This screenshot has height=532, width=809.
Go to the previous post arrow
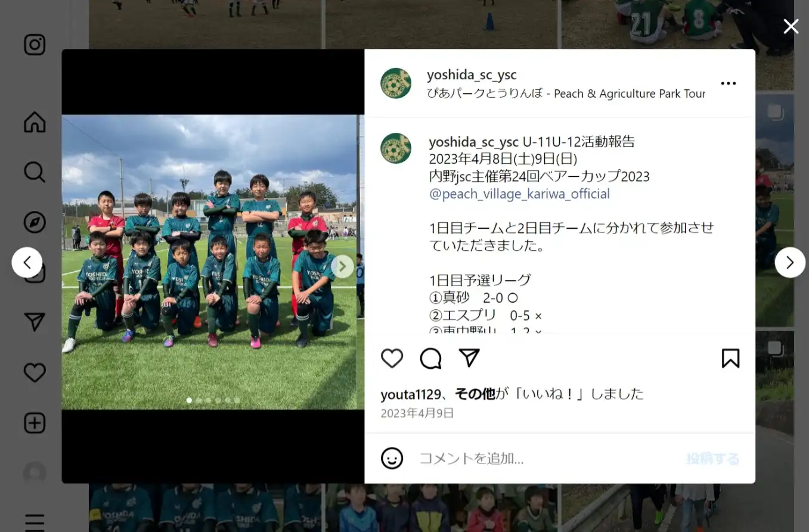(x=27, y=262)
